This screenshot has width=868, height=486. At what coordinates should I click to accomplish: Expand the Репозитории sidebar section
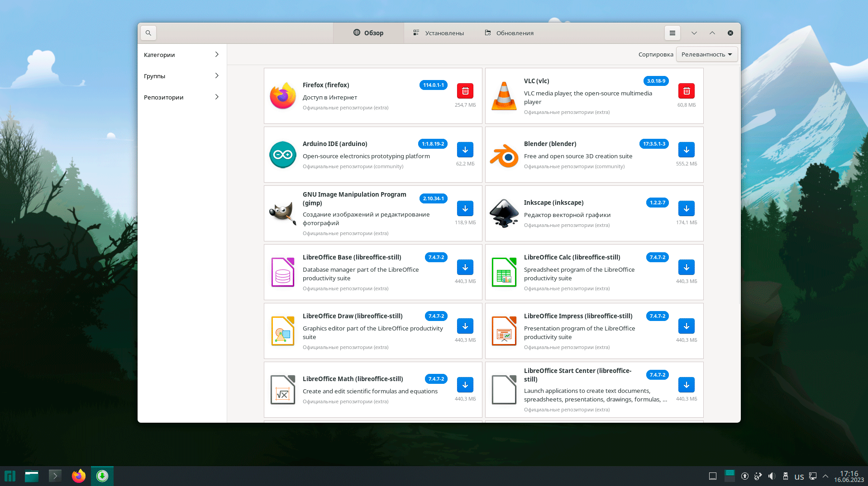coord(181,97)
